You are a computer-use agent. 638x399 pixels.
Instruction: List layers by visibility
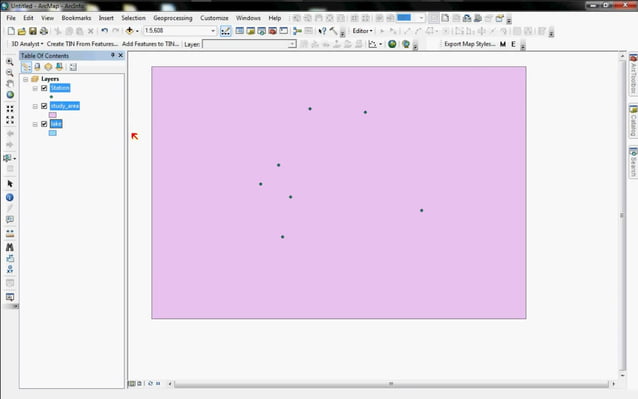(48, 67)
